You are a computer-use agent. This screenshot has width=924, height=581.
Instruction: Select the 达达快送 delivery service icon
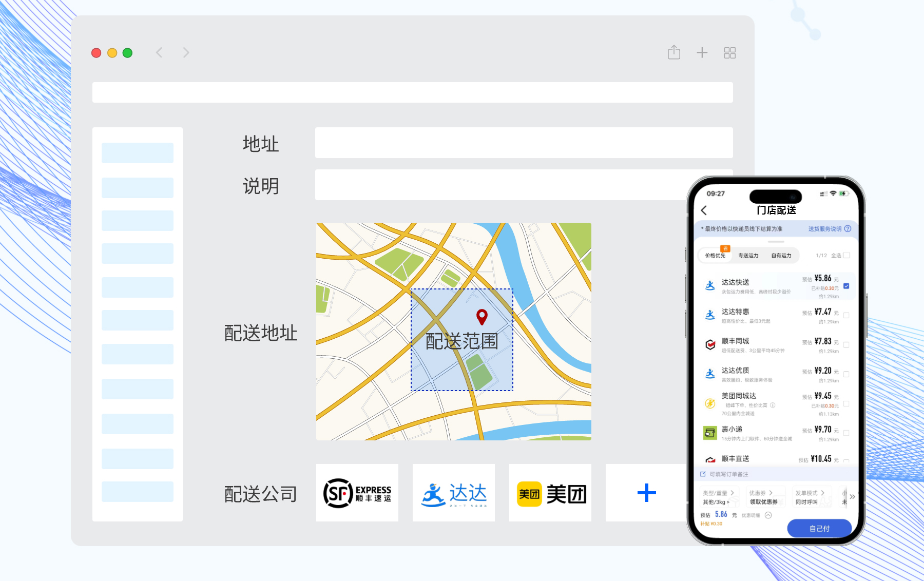click(x=710, y=286)
